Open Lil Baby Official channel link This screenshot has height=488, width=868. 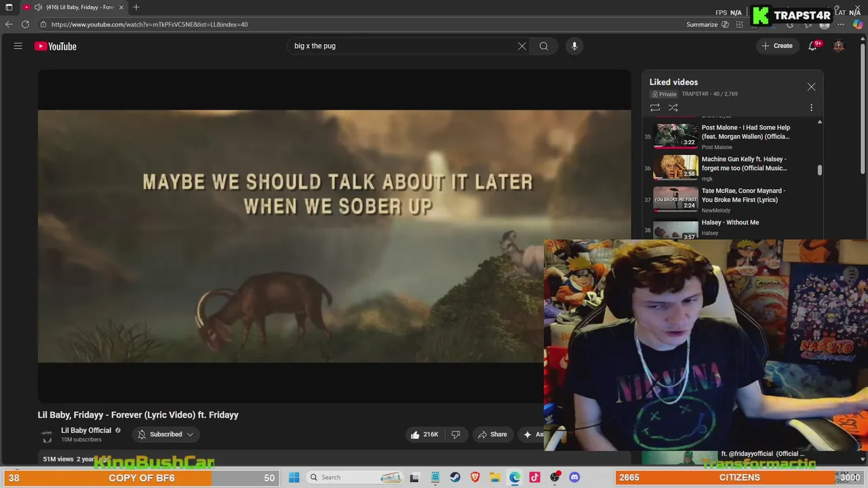point(86,430)
